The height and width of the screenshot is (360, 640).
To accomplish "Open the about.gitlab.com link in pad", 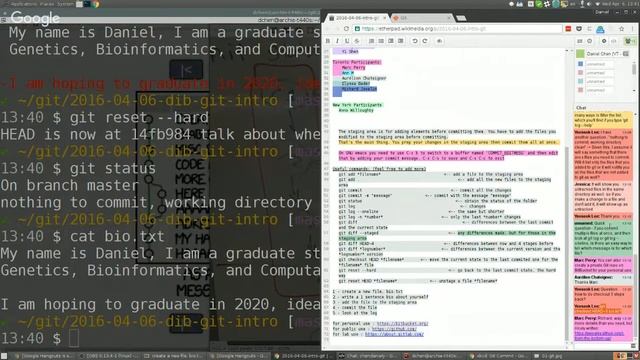I will (x=394, y=334).
